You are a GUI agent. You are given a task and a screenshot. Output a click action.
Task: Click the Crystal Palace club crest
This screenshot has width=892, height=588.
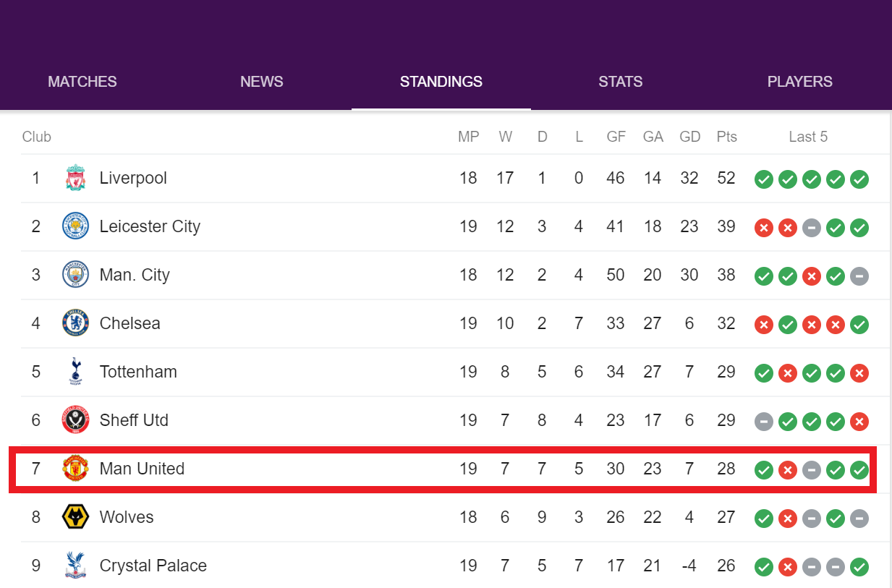[75, 566]
